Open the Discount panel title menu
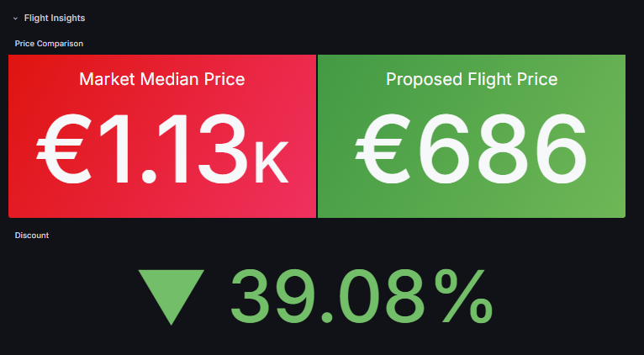The image size is (644, 355). pos(32,236)
